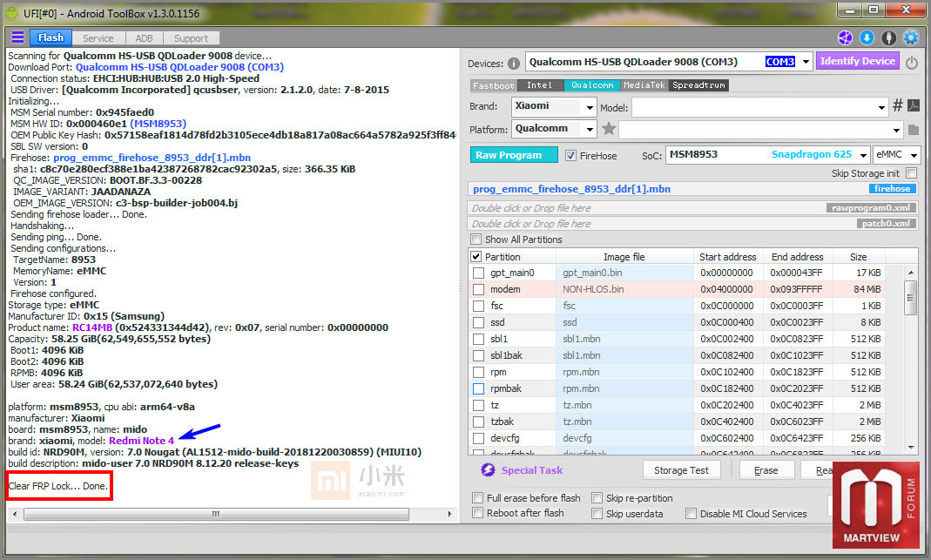Enable Reboot after flash checkbox
This screenshot has height=560, width=931.
477,512
